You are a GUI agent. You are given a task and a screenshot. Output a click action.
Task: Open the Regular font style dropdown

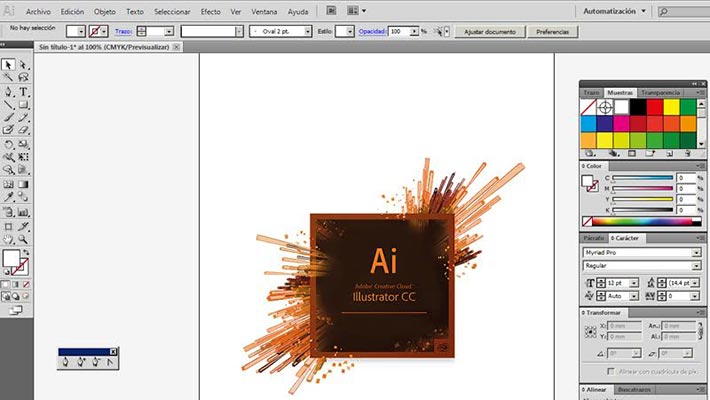point(696,266)
